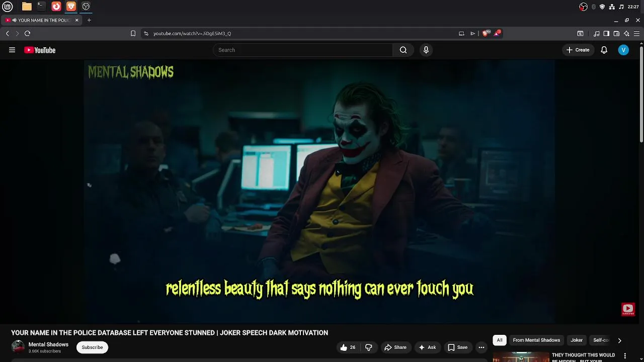644x362 pixels.
Task: Open YouTube notifications bell
Action: pos(604,50)
